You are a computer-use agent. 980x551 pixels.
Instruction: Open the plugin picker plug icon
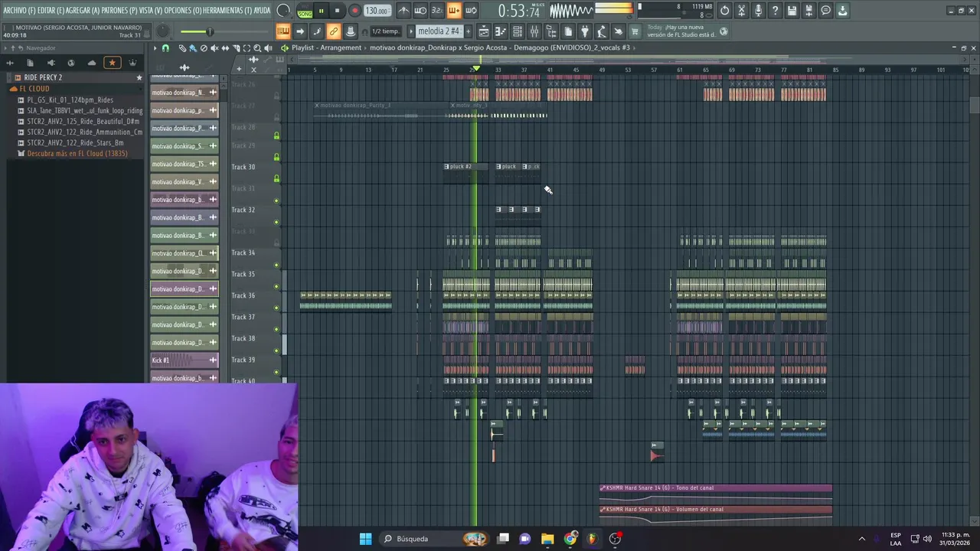coord(585,31)
